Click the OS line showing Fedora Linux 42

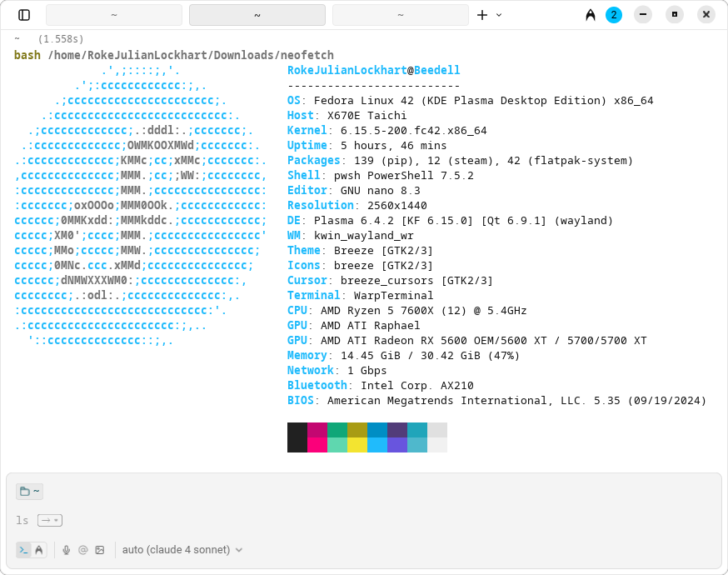(x=471, y=101)
